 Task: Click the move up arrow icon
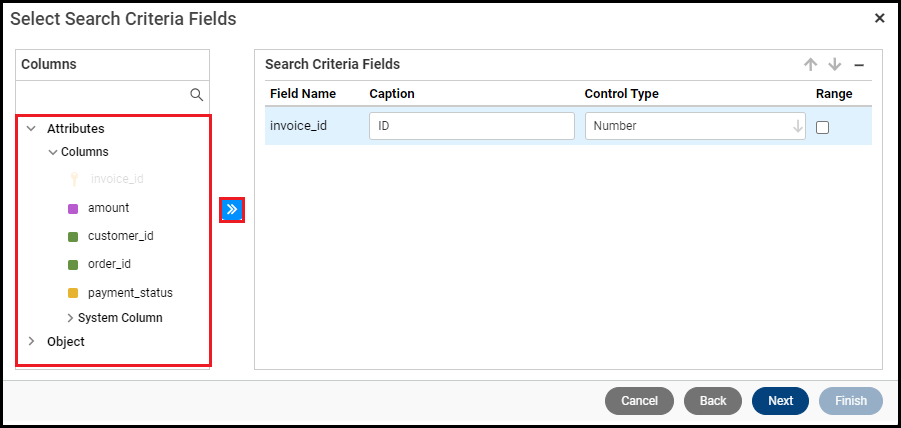click(x=811, y=64)
